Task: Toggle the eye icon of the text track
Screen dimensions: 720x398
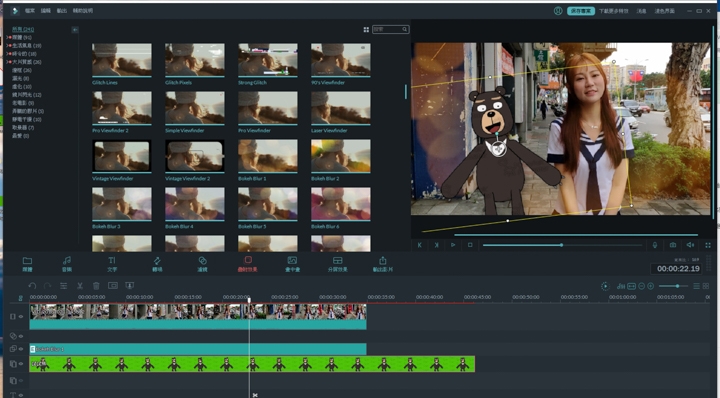Action: tap(21, 395)
